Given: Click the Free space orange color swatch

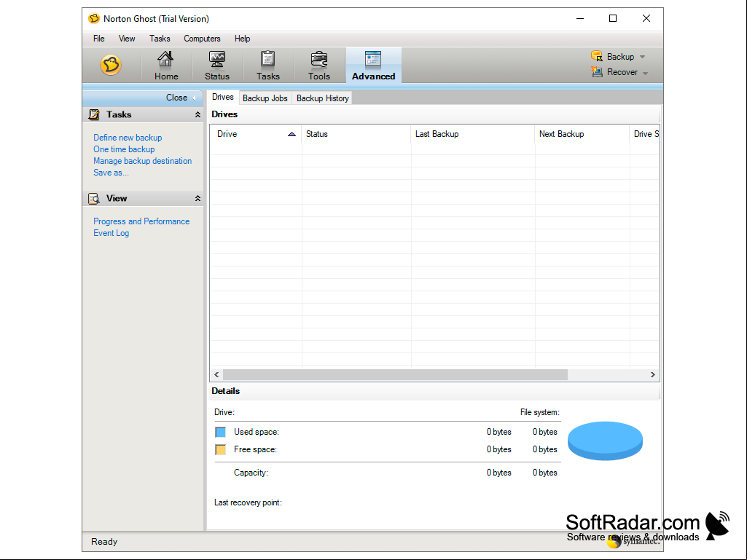Looking at the screenshot, I should pyautogui.click(x=220, y=449).
